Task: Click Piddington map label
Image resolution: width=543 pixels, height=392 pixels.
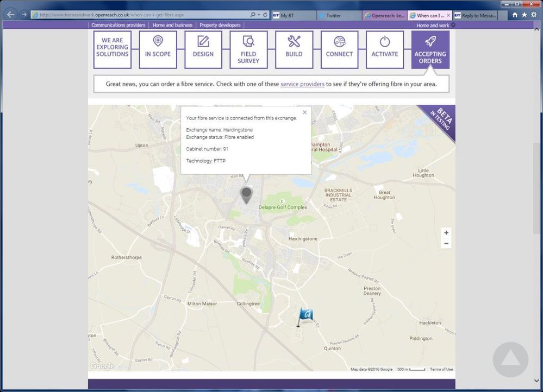Action: (421, 338)
